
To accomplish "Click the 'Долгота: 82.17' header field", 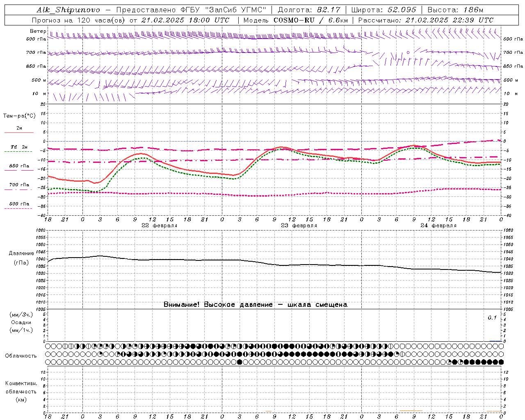I will click(309, 10).
